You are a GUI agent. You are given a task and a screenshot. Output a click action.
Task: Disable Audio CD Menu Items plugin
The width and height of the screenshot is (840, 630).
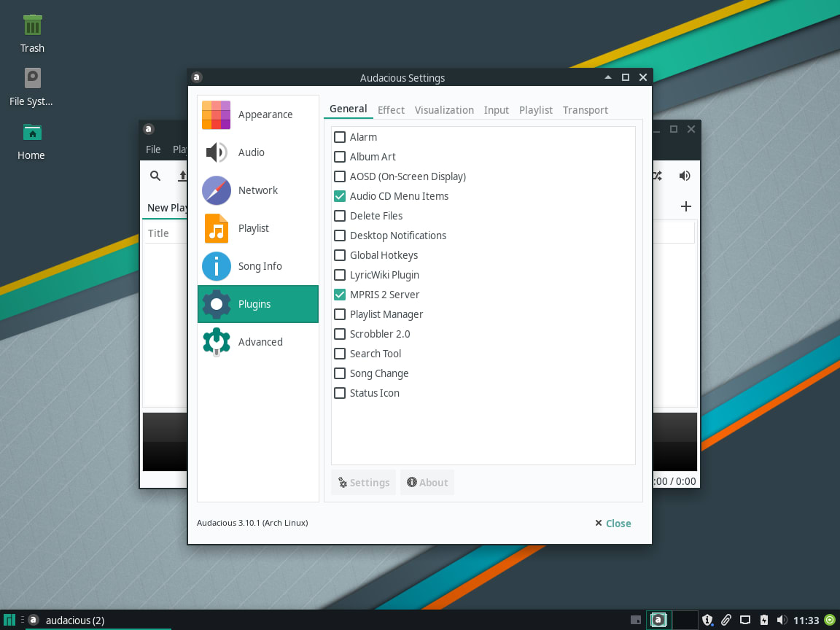point(340,196)
